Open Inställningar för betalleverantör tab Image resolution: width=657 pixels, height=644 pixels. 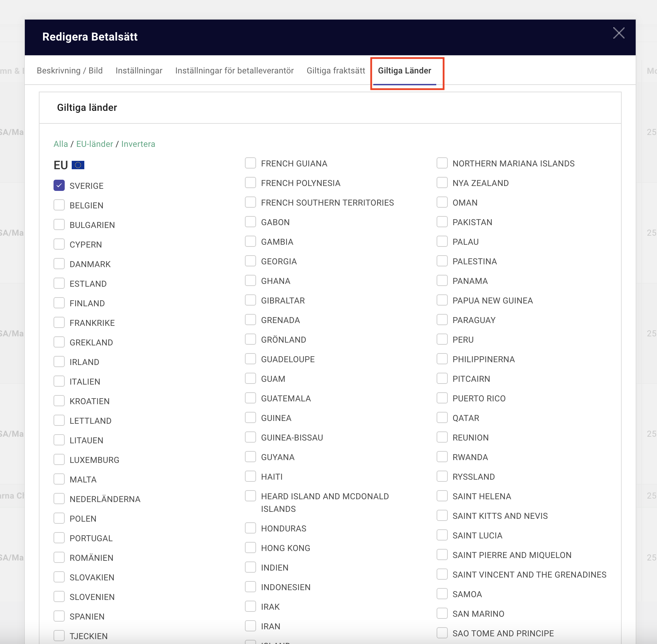coord(234,71)
